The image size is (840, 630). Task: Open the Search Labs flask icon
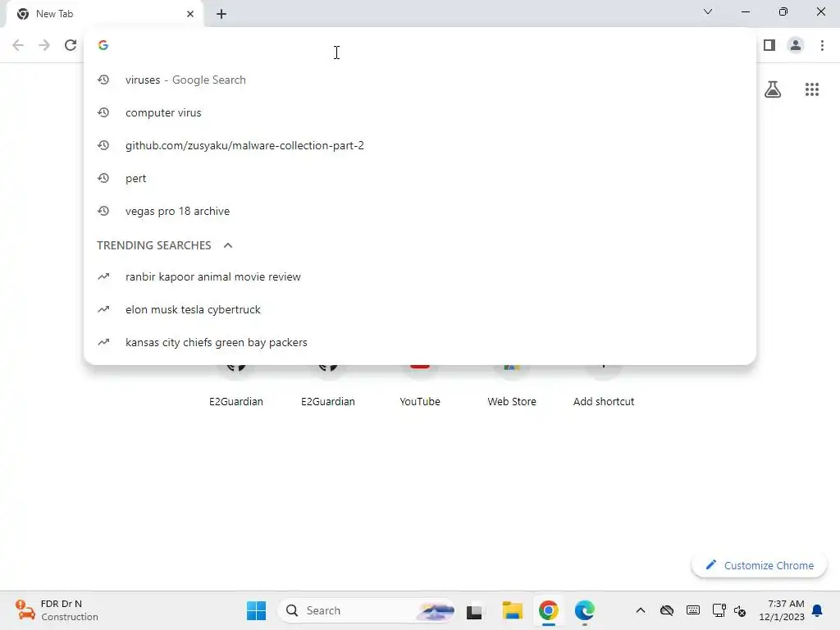773,89
